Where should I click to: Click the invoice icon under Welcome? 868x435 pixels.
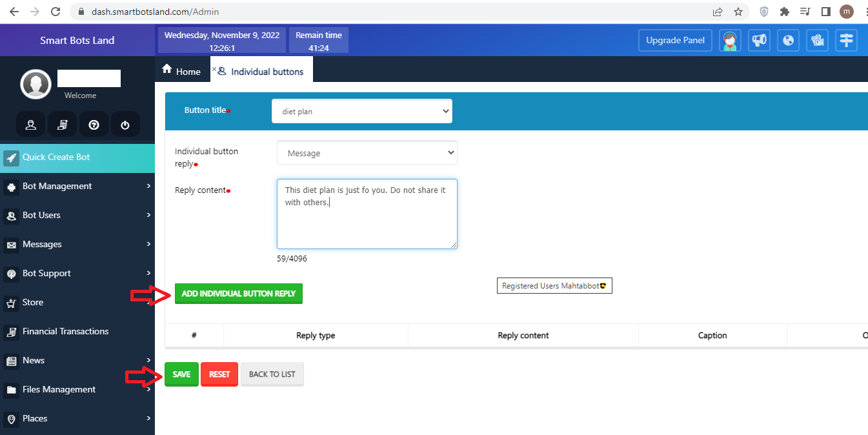coord(62,125)
